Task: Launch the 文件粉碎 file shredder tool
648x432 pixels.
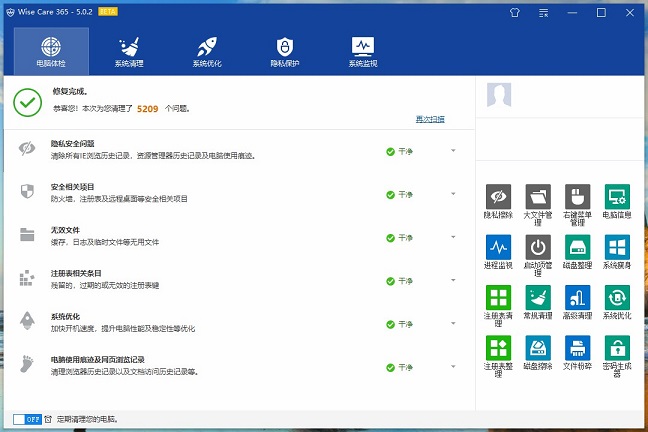Action: 577,348
